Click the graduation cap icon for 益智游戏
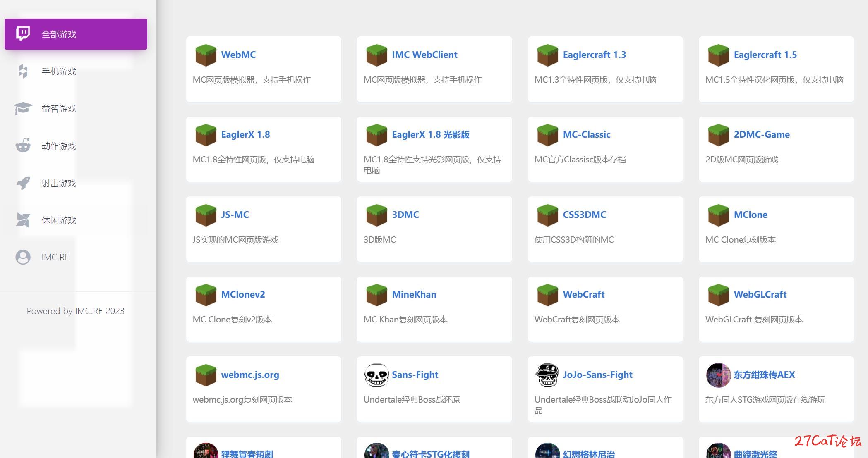 click(x=23, y=108)
